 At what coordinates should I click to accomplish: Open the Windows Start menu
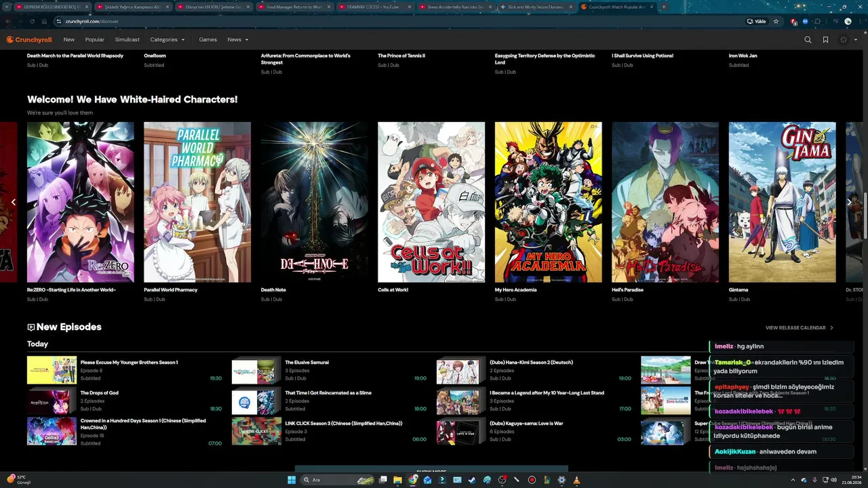point(292,480)
